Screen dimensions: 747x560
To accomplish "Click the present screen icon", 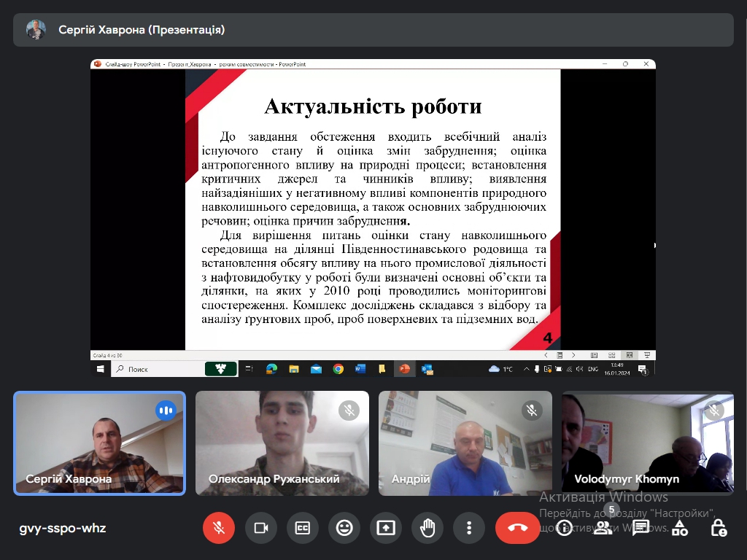I will click(x=386, y=528).
